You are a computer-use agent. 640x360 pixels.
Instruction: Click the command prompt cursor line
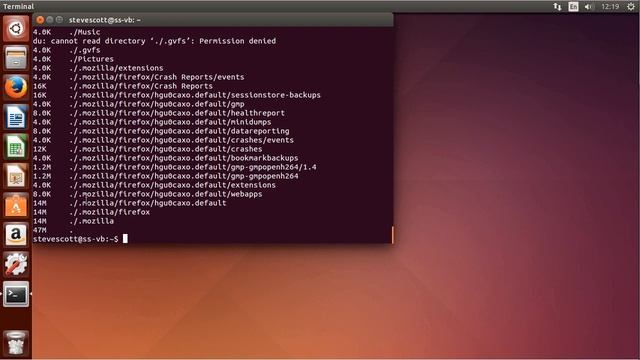coord(80,239)
